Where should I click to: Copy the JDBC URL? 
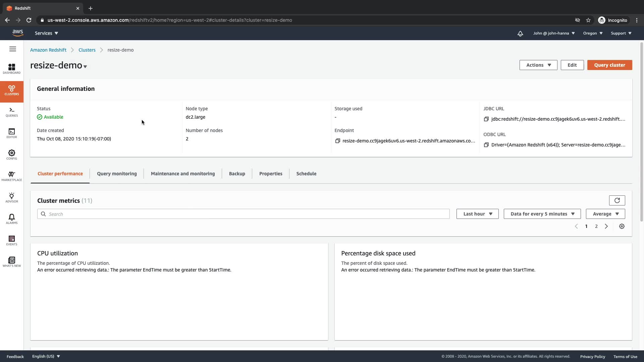486,119
